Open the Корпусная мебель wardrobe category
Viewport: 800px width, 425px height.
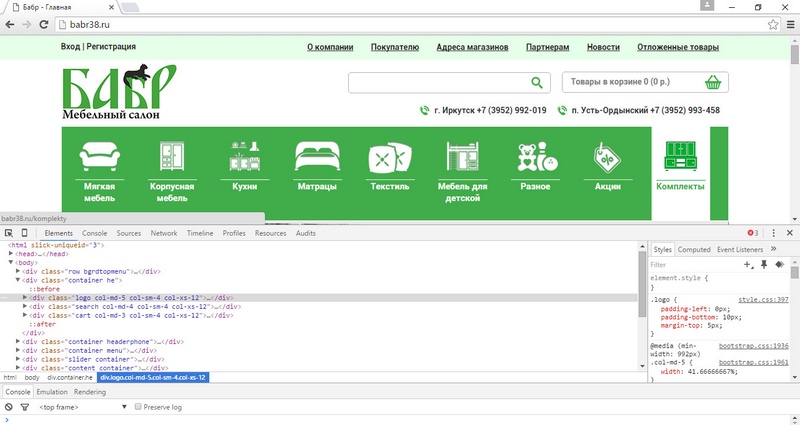(172, 156)
